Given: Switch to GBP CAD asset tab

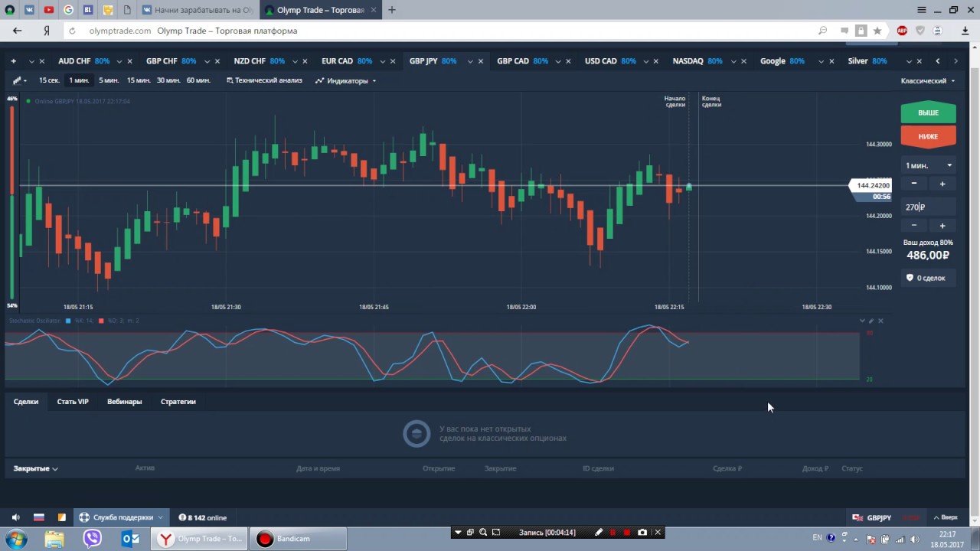Looking at the screenshot, I should tap(522, 61).
